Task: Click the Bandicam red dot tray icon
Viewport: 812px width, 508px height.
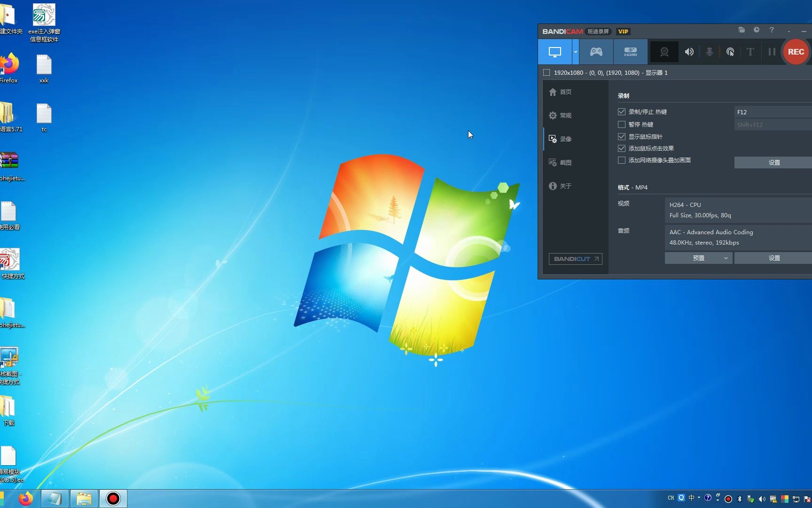Action: click(x=728, y=499)
